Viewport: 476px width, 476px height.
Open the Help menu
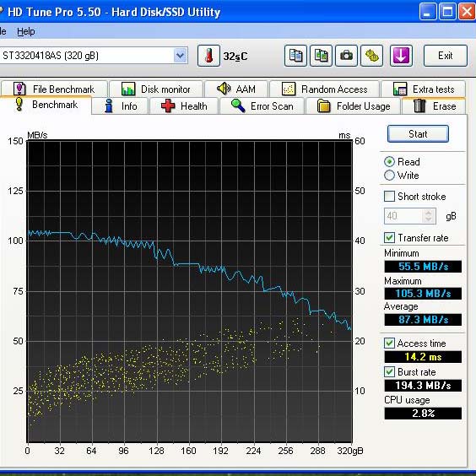pos(26,31)
